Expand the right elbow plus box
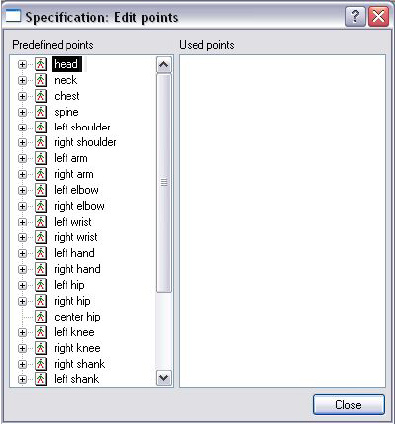Image resolution: width=395 pixels, height=425 pixels. coord(22,206)
